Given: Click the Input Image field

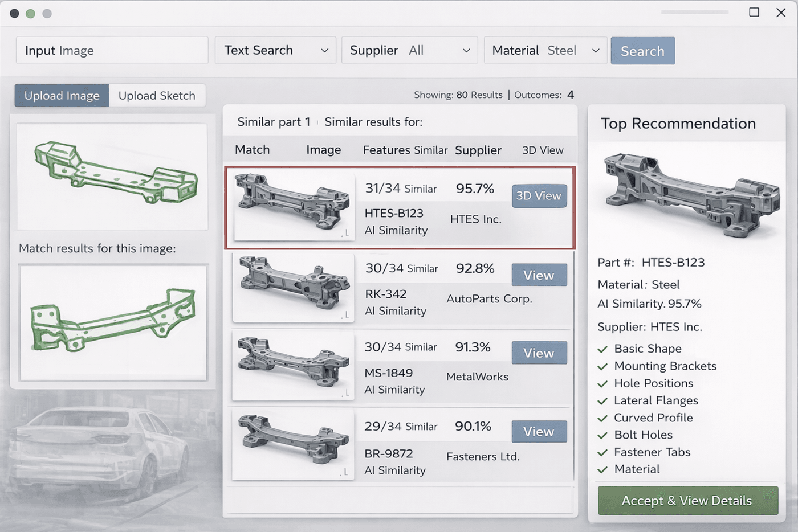Looking at the screenshot, I should (x=112, y=51).
